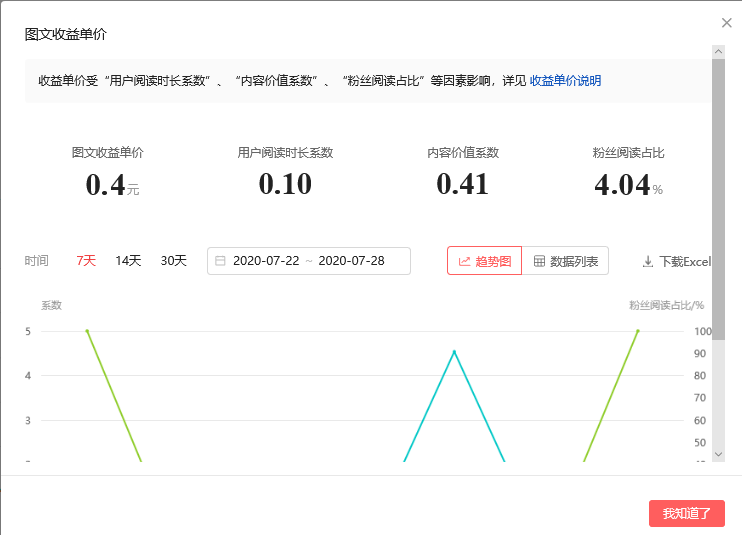
Task: Close the 图文收益单价 dialog
Action: tap(726, 23)
